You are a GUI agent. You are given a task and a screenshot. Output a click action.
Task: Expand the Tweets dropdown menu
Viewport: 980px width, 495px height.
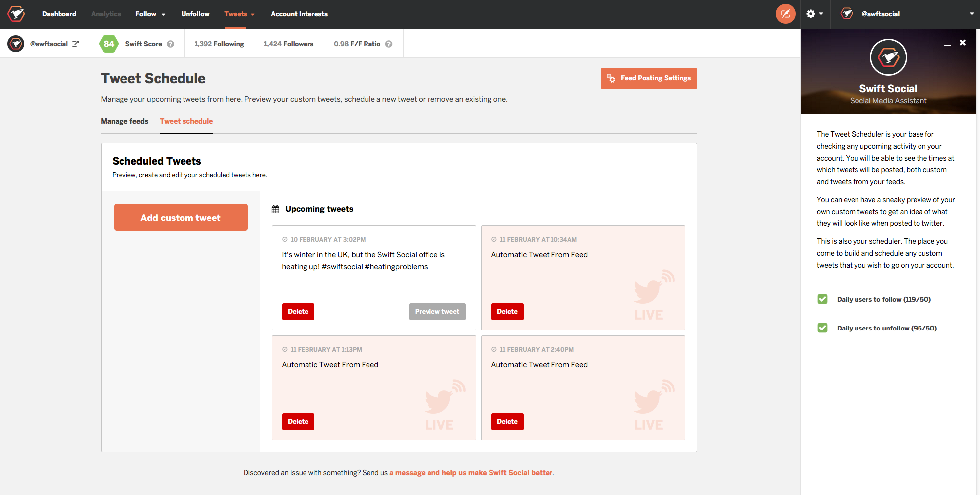(240, 14)
